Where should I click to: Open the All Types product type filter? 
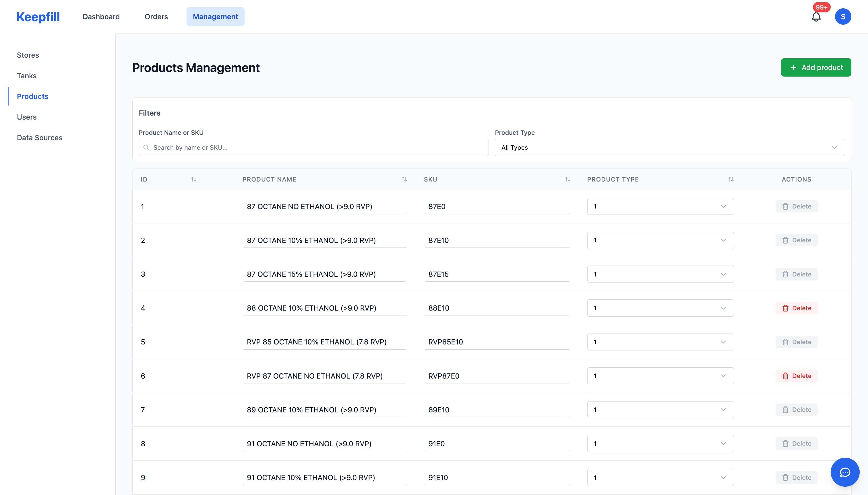click(669, 147)
